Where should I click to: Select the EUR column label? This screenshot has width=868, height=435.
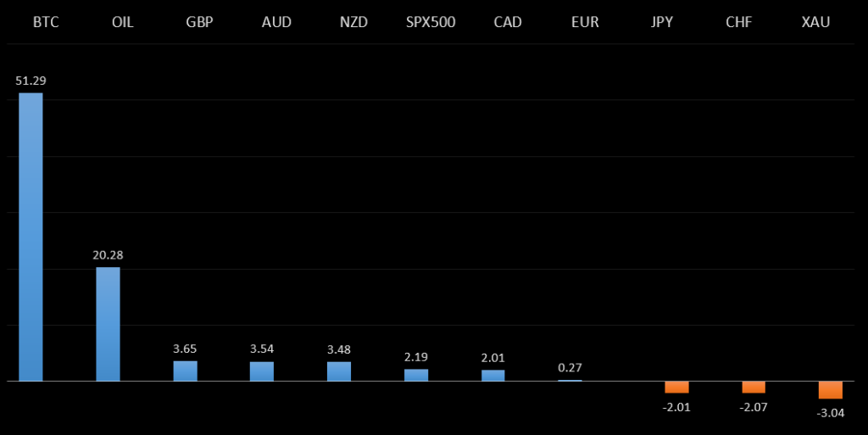point(585,22)
